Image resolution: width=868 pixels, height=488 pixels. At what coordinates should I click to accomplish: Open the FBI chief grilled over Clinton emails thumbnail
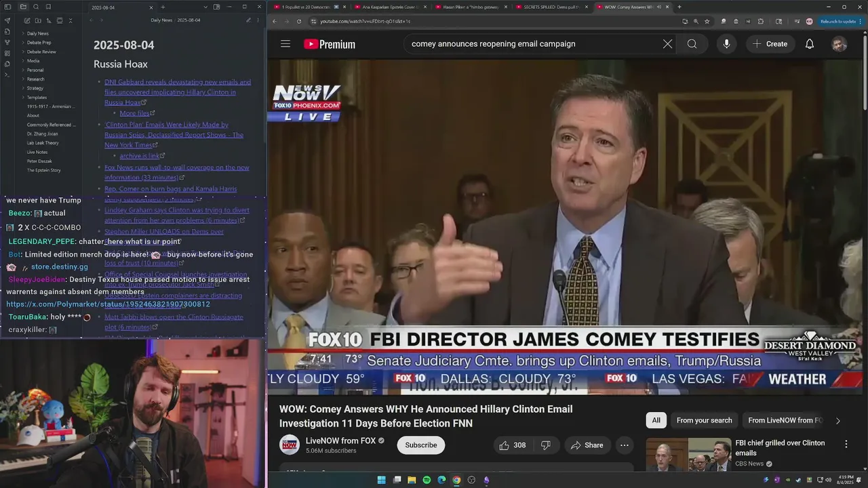click(x=688, y=454)
